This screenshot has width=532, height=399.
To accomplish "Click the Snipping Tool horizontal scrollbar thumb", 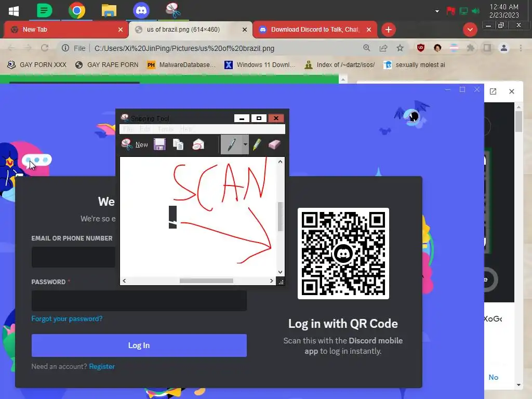I will click(206, 281).
